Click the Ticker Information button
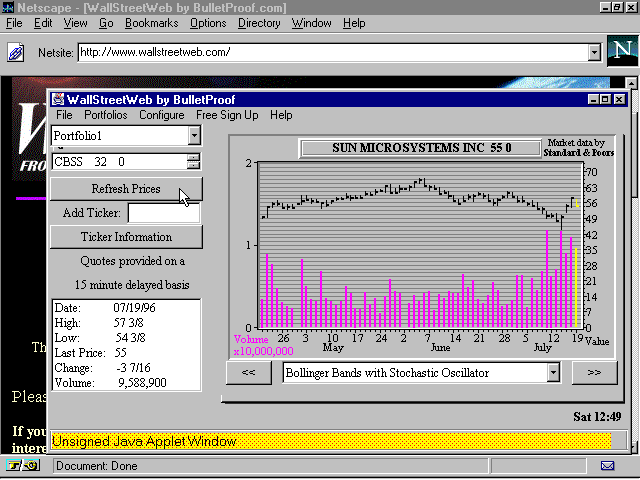This screenshot has height=480, width=640. [x=126, y=237]
